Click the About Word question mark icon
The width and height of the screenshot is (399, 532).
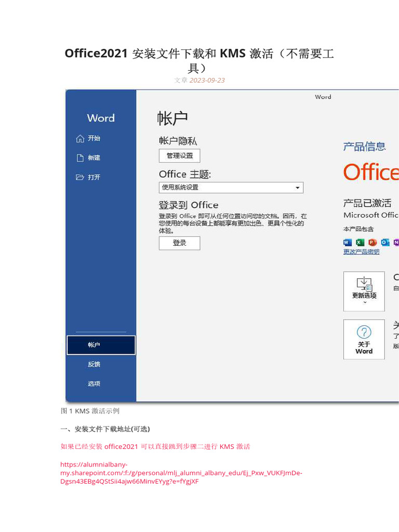(364, 332)
